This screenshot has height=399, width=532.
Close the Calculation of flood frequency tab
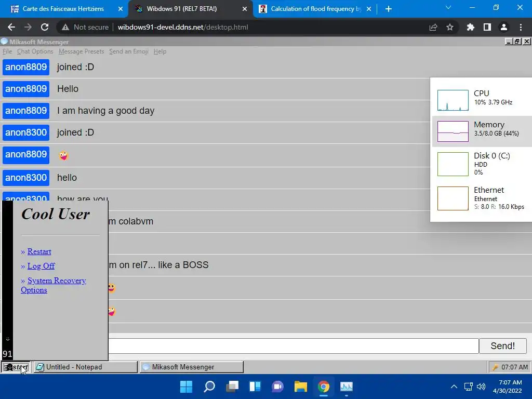[369, 9]
